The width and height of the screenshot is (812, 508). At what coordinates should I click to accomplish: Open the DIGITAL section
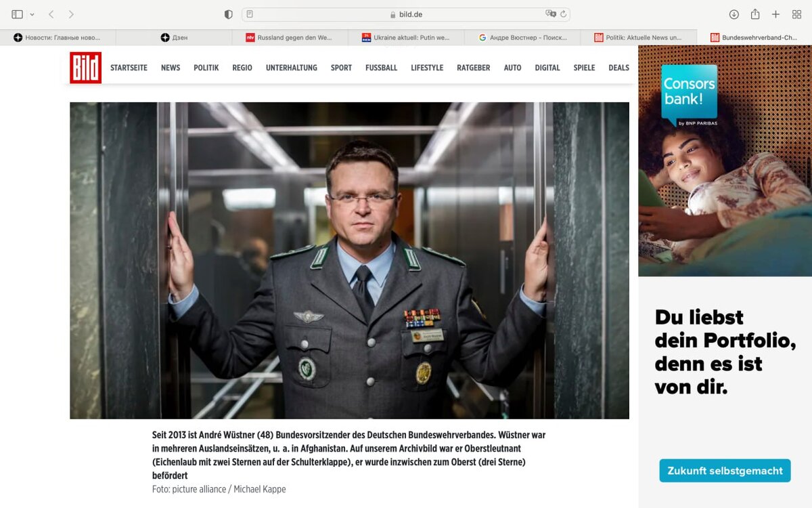click(x=547, y=68)
